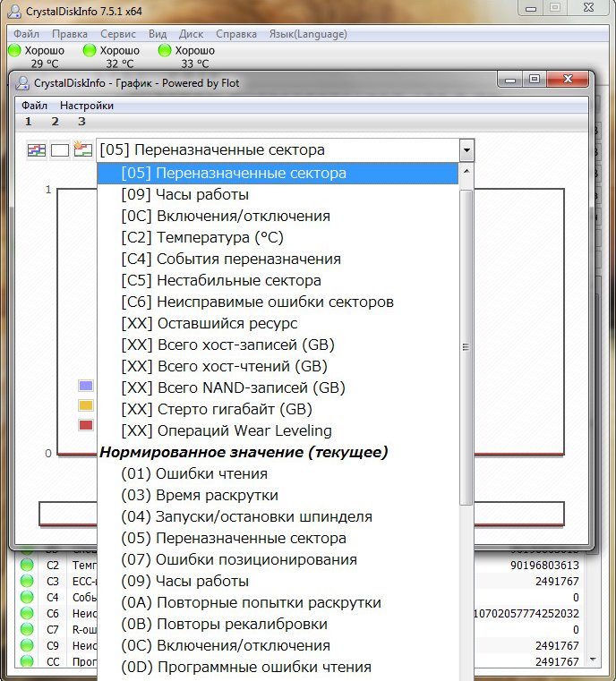Click value 2491767 in row C3
This screenshot has width=616, height=681.
point(557,581)
